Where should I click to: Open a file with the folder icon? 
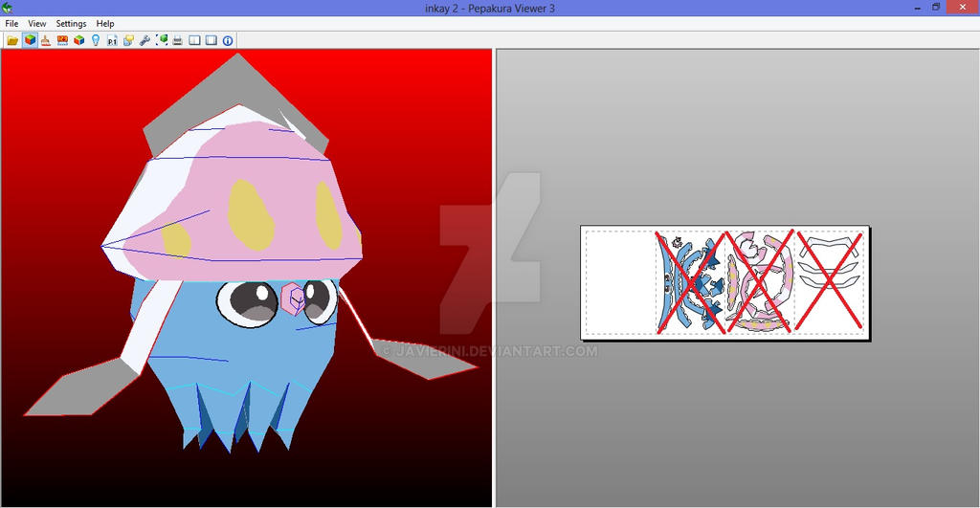tap(12, 40)
